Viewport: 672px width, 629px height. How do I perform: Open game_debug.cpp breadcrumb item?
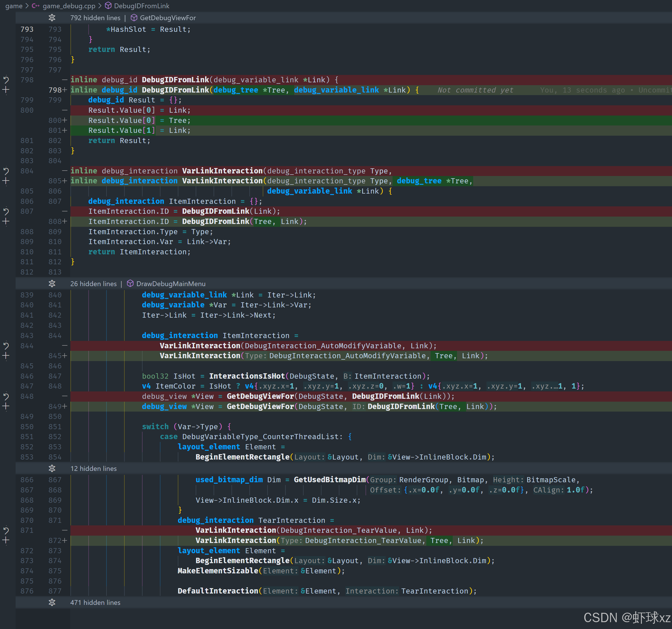[x=69, y=6]
